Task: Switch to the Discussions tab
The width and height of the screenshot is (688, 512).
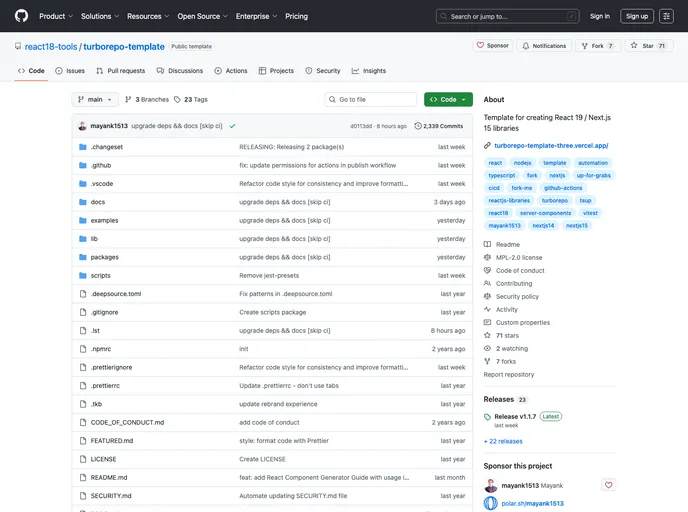Action: pyautogui.click(x=180, y=71)
